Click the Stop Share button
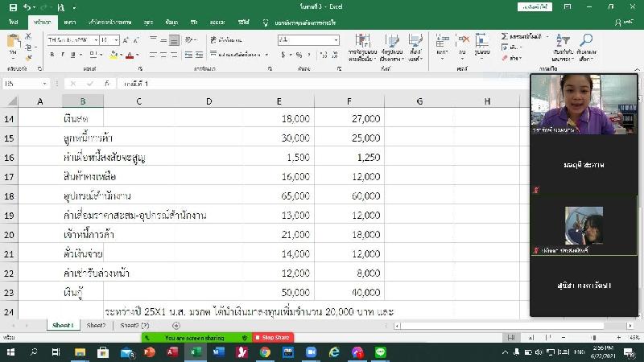 pyautogui.click(x=274, y=338)
